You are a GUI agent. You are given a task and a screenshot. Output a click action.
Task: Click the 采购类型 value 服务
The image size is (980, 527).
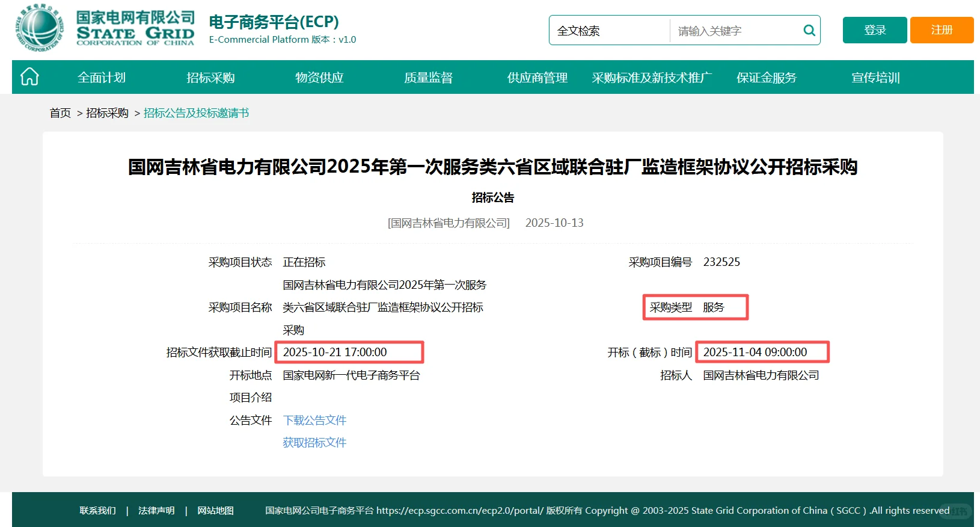point(714,307)
